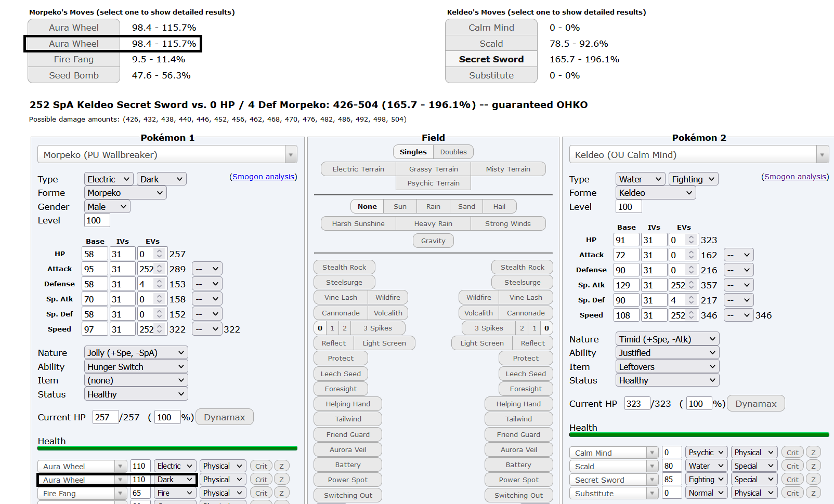This screenshot has width=834, height=504.
Task: Enable Tailwind on Keldeo's side
Action: 518,419
